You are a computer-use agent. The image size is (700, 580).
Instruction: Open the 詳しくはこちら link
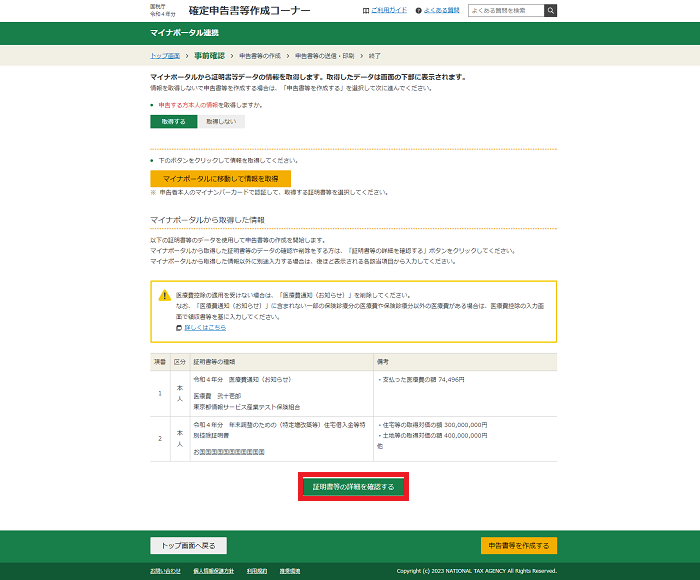[204, 327]
